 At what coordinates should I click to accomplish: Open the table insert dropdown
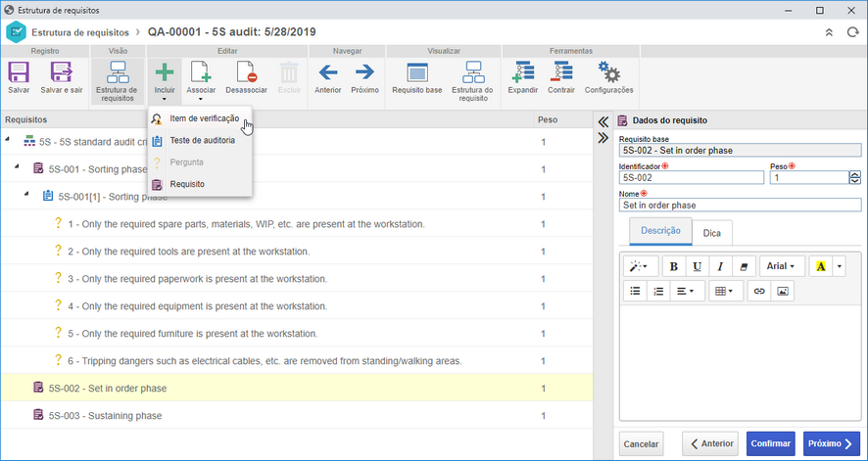point(726,291)
